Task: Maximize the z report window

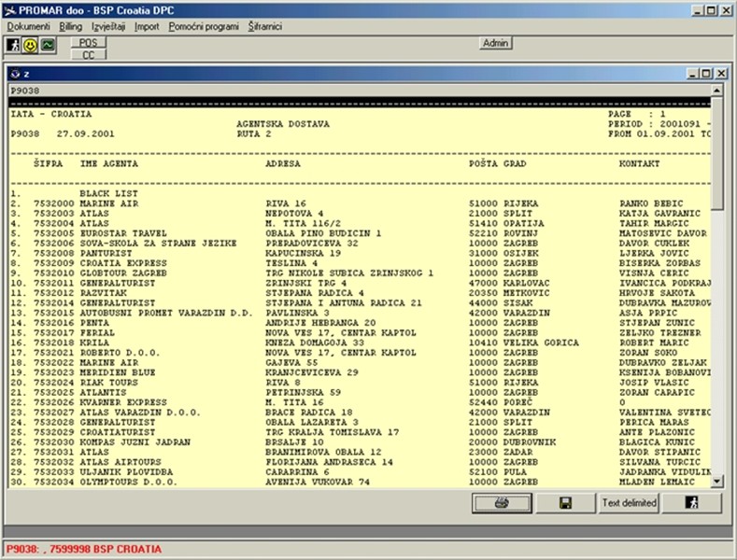Action: [706, 74]
